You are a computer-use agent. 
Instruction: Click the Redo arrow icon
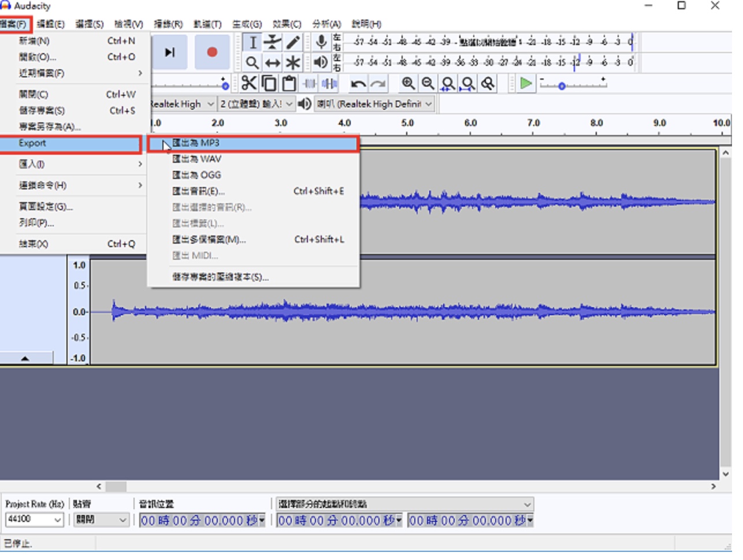pyautogui.click(x=378, y=84)
